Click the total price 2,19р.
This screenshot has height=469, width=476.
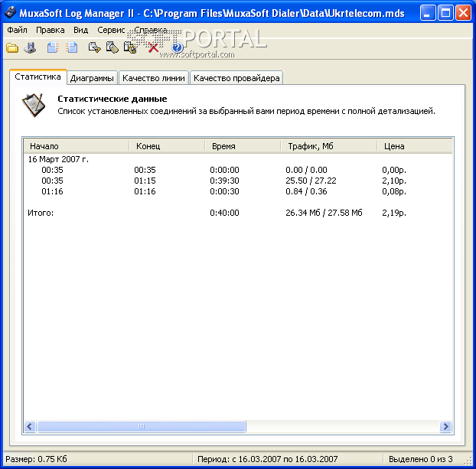click(x=394, y=213)
